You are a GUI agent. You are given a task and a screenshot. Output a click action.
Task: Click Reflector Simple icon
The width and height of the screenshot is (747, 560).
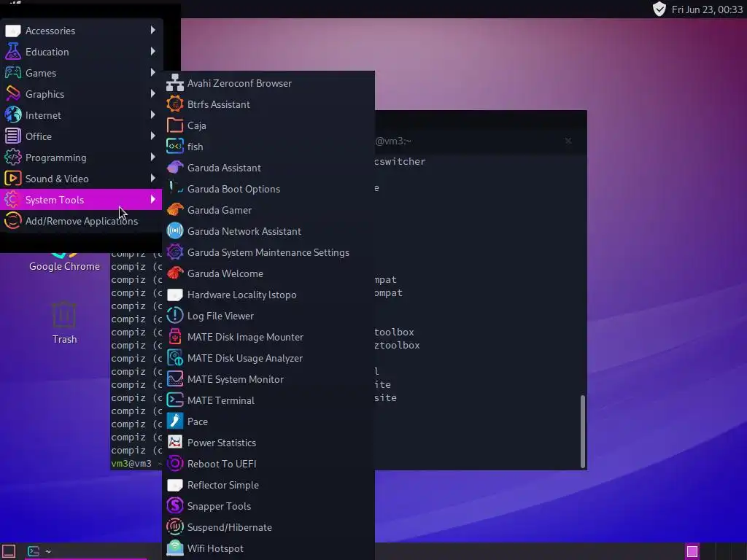[175, 485]
